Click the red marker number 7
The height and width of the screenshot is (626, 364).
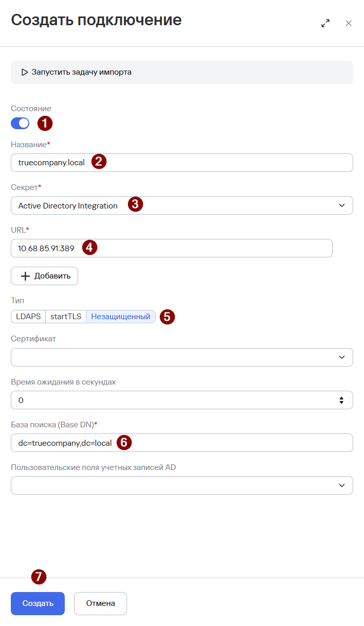click(39, 577)
